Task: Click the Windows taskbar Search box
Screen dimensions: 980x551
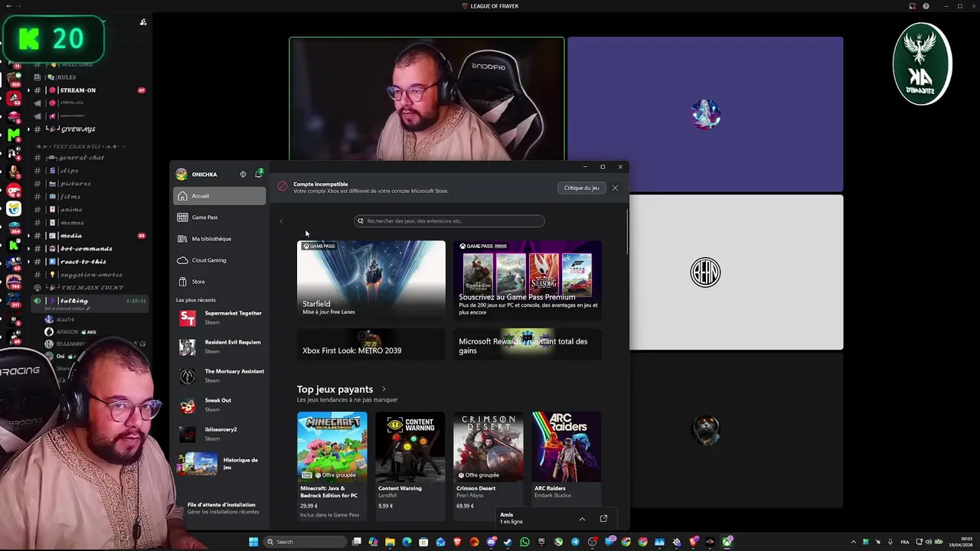Action: coord(305,542)
